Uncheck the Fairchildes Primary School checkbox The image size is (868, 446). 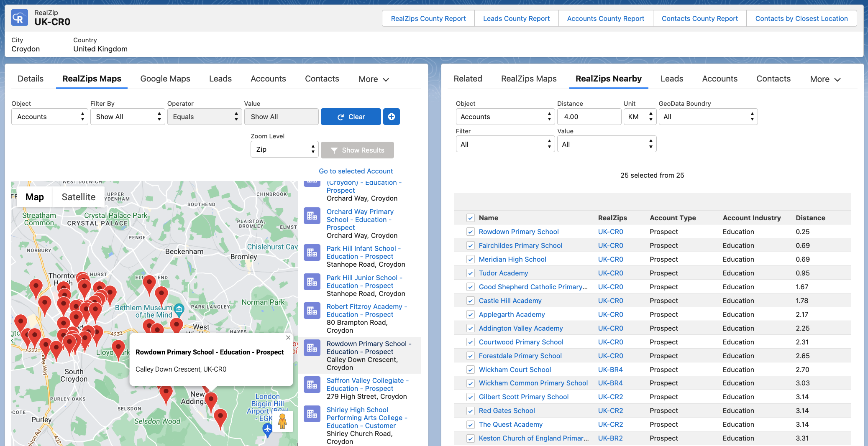click(x=471, y=245)
